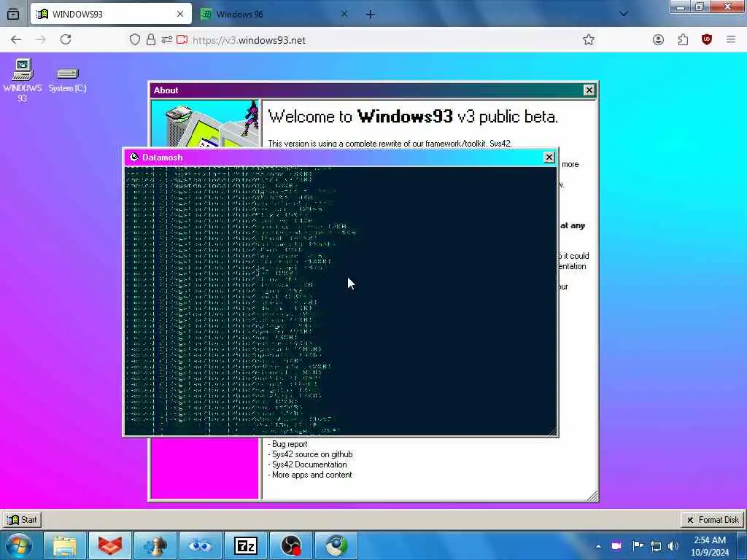Click the Welcome to Windows93 heading
747x560 pixels.
click(x=413, y=116)
